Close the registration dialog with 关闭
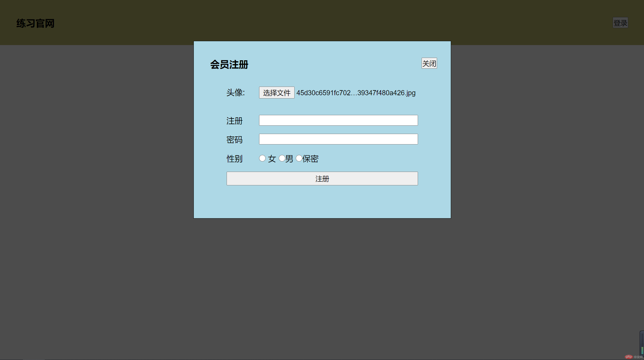This screenshot has width=644, height=360. pyautogui.click(x=429, y=63)
